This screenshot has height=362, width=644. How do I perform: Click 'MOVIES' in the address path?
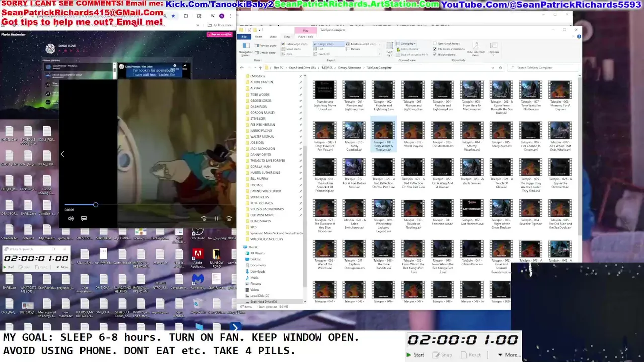327,68
